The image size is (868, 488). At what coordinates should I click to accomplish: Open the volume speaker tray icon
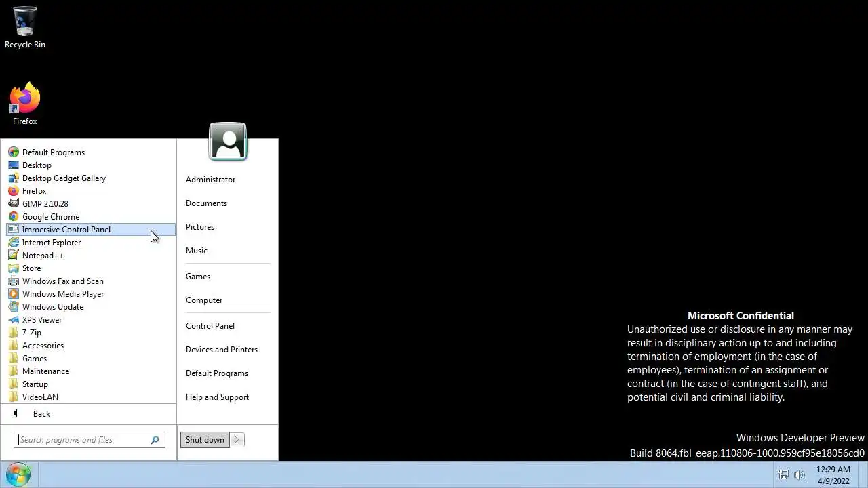tap(800, 475)
